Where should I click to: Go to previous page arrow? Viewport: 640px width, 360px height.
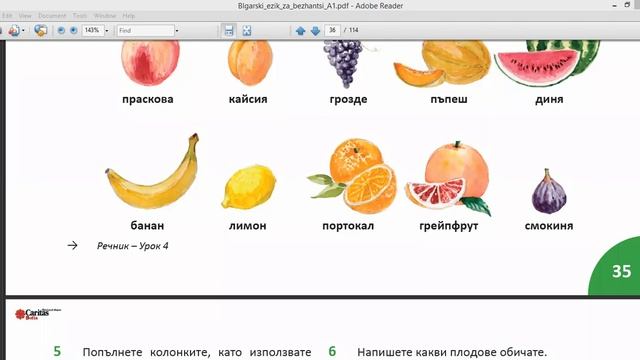tap(300, 31)
